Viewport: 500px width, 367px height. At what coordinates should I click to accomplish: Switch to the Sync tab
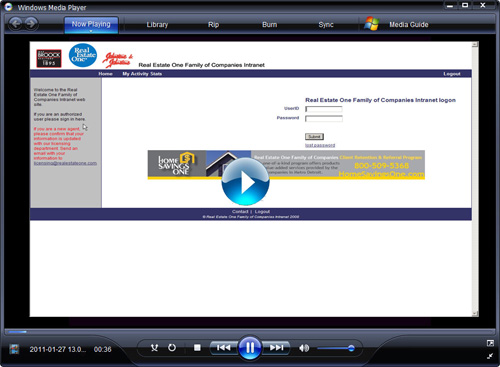pyautogui.click(x=326, y=24)
